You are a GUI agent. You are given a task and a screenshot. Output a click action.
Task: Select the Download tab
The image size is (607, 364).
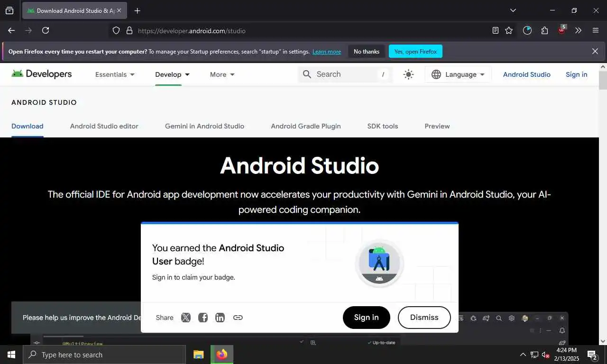pyautogui.click(x=28, y=126)
